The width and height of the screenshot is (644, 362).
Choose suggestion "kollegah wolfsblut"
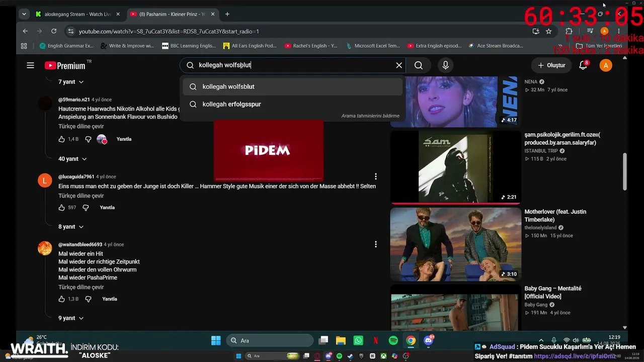[292, 86]
